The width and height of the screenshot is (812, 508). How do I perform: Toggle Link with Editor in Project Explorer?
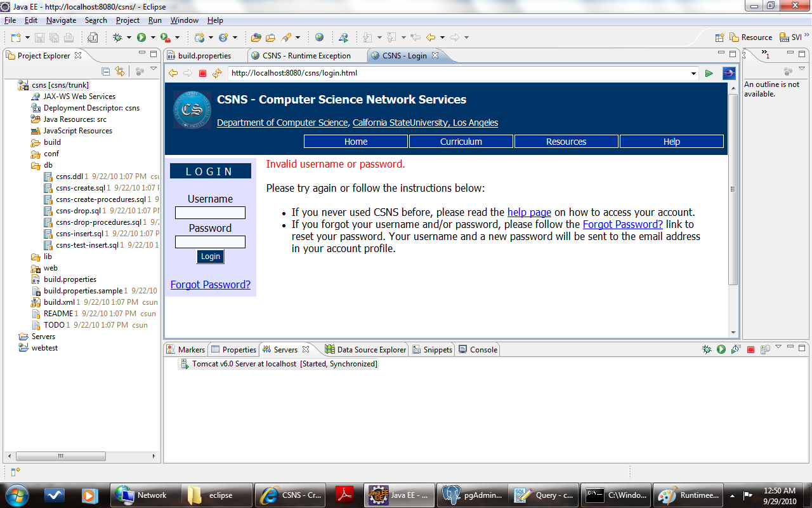point(119,71)
